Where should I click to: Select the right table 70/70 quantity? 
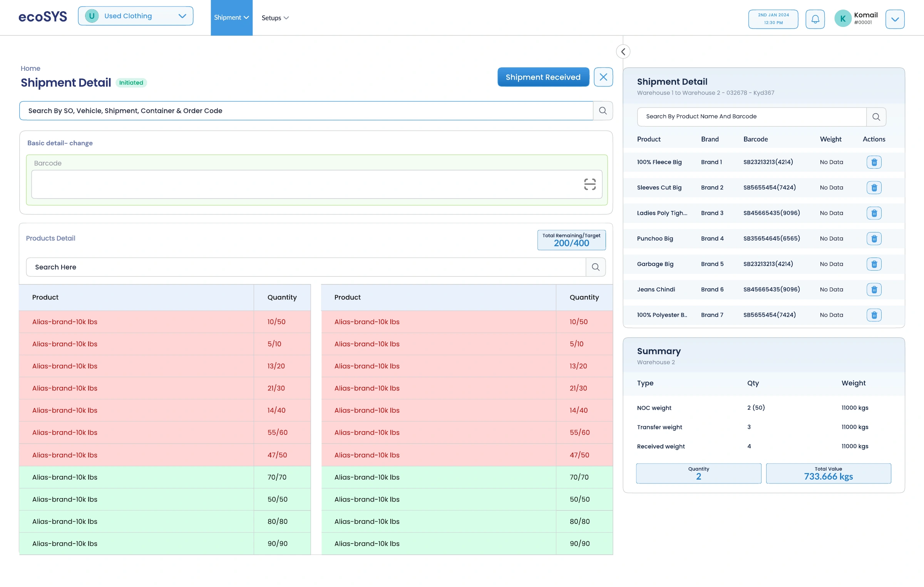[579, 477]
